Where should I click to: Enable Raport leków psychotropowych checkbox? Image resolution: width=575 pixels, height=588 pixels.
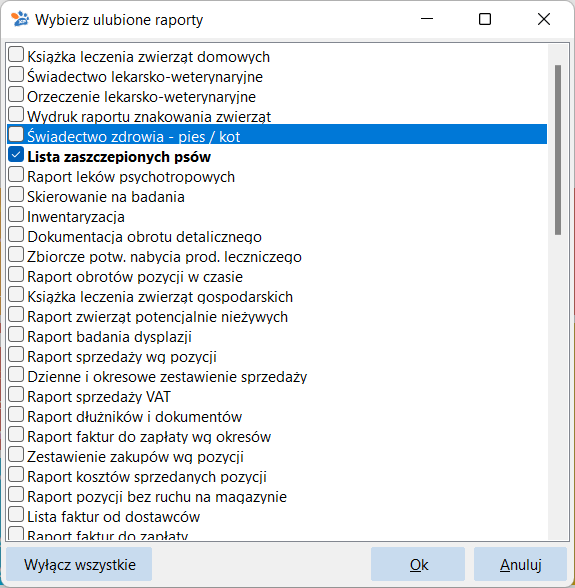click(x=16, y=174)
